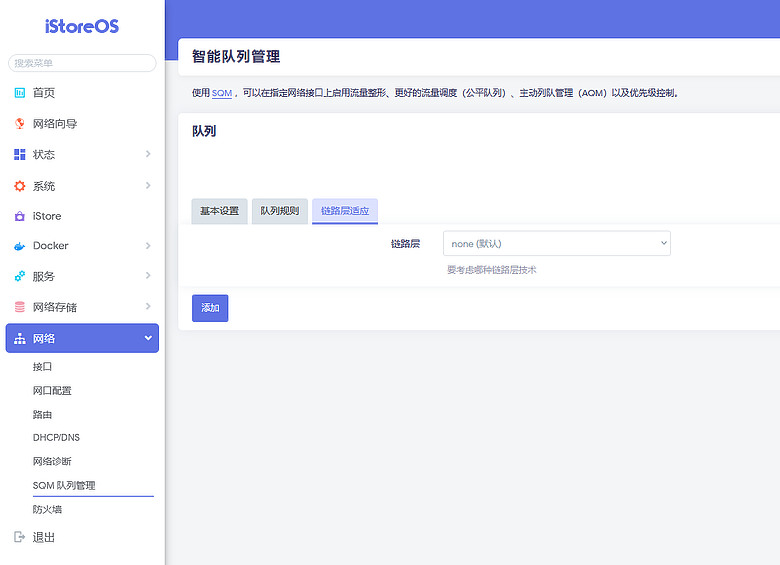Go to 网口配置 submenu
The height and width of the screenshot is (565, 780).
pyautogui.click(x=52, y=390)
